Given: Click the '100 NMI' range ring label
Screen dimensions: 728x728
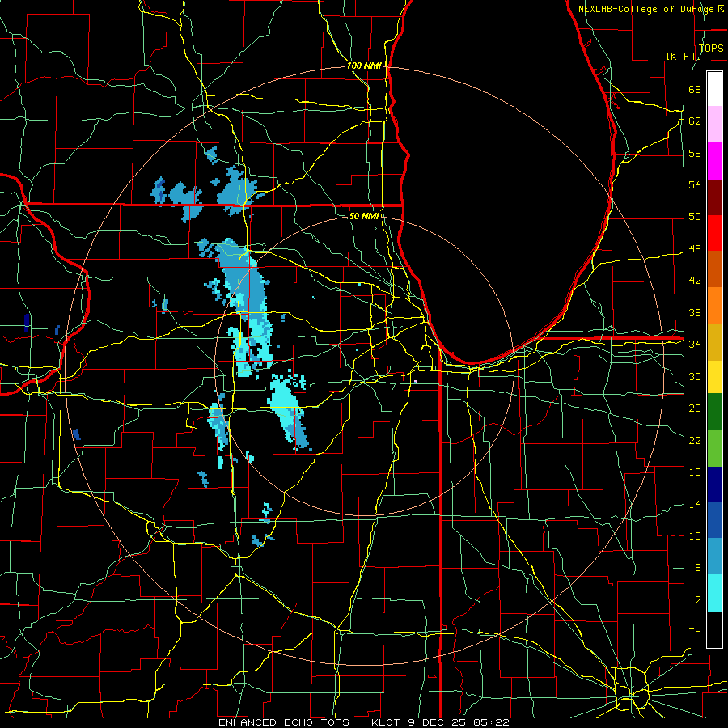Looking at the screenshot, I should click(364, 66).
